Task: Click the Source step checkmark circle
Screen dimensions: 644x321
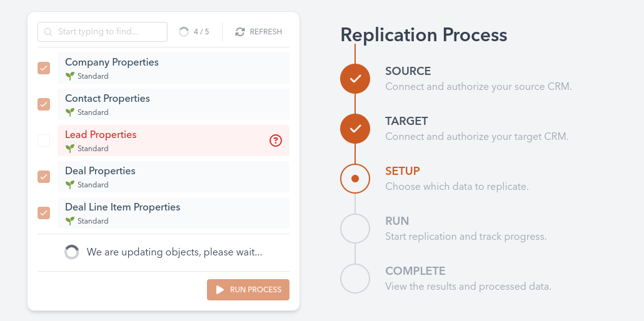Action: [355, 79]
